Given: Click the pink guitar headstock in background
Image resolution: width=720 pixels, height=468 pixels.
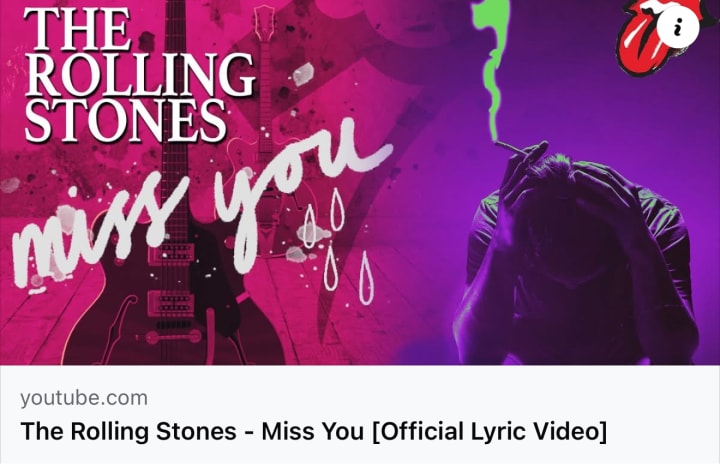Looking at the screenshot, I should [x=264, y=22].
